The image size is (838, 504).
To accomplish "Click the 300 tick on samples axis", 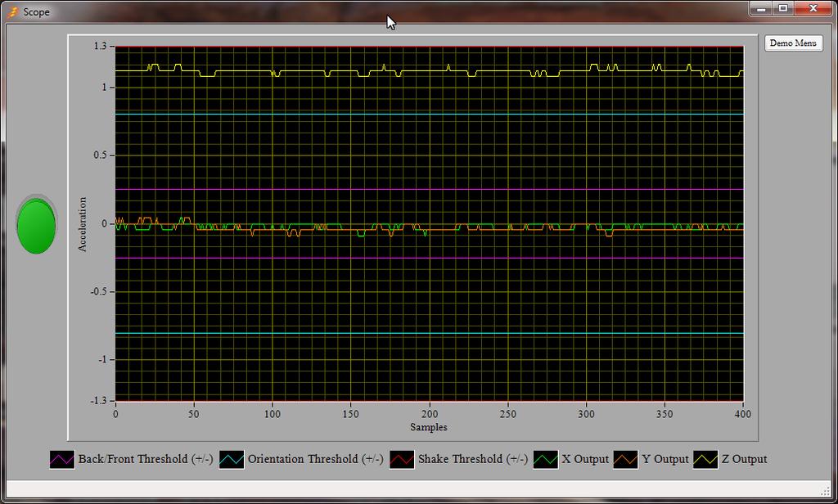I will pyautogui.click(x=586, y=414).
